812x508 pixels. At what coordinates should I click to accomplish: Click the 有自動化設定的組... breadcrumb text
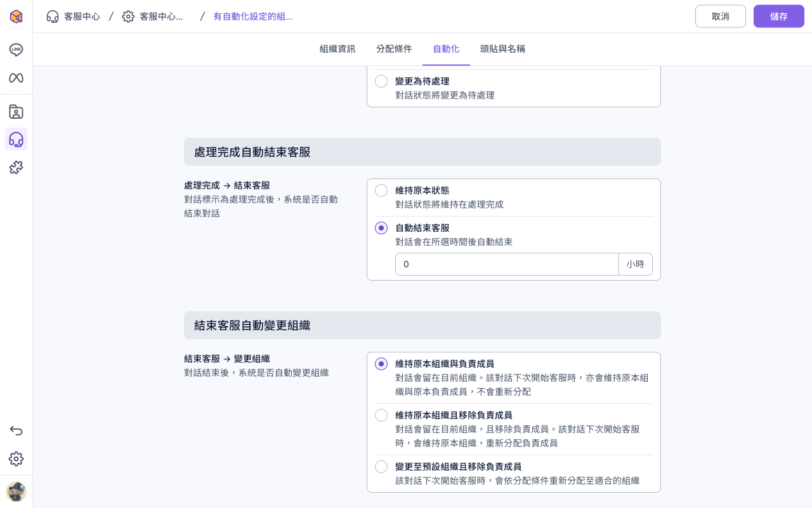[253, 17]
